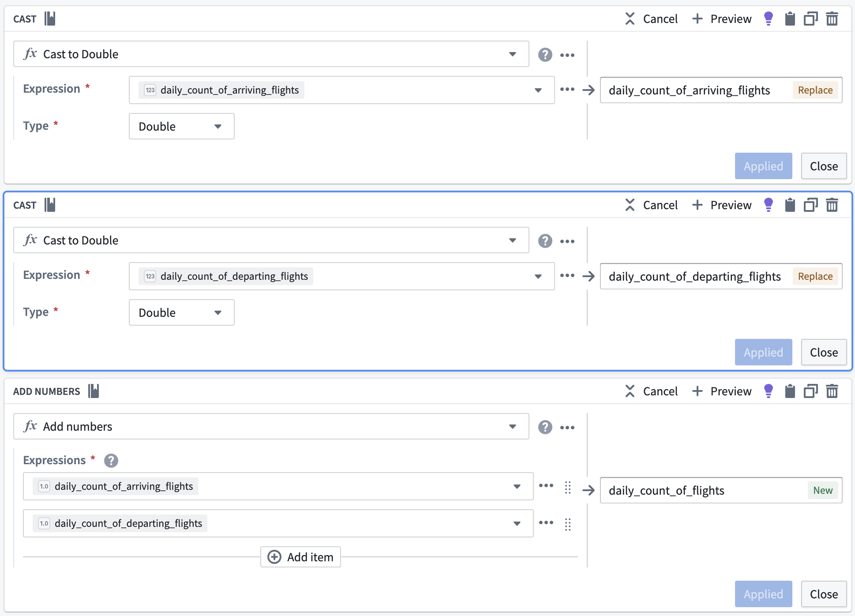Duplicate the second Cast transform
This screenshot has width=855, height=616.
810,205
